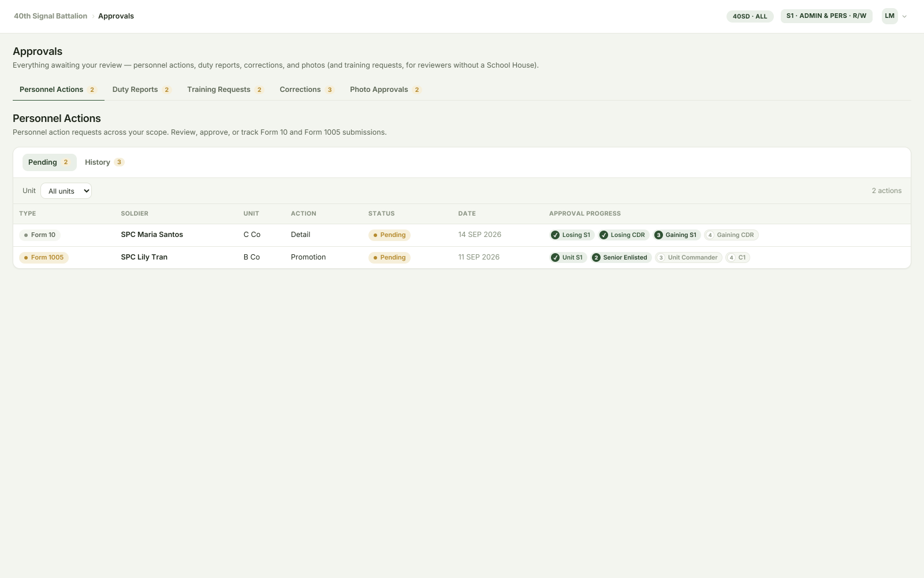Viewport: 924px width, 578px height.
Task: Click the APPROVAL PROGRESS column header
Action: point(585,214)
